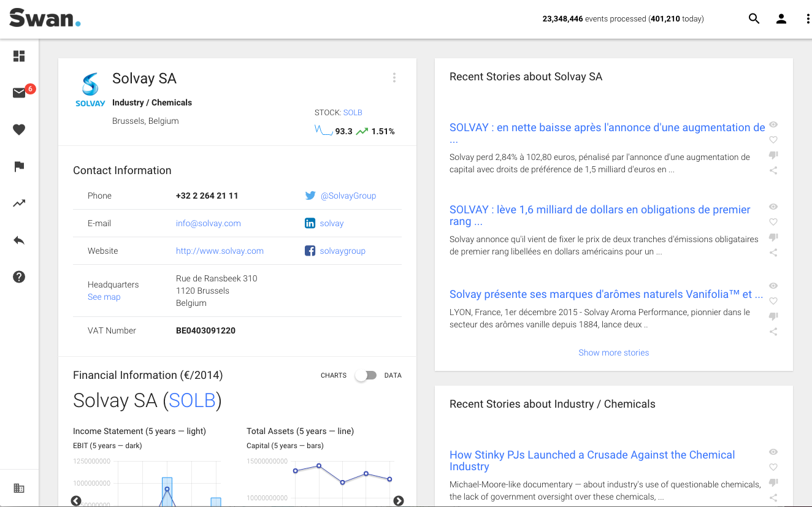Open story 'SOLVAY : en nette baisse'

point(607,133)
